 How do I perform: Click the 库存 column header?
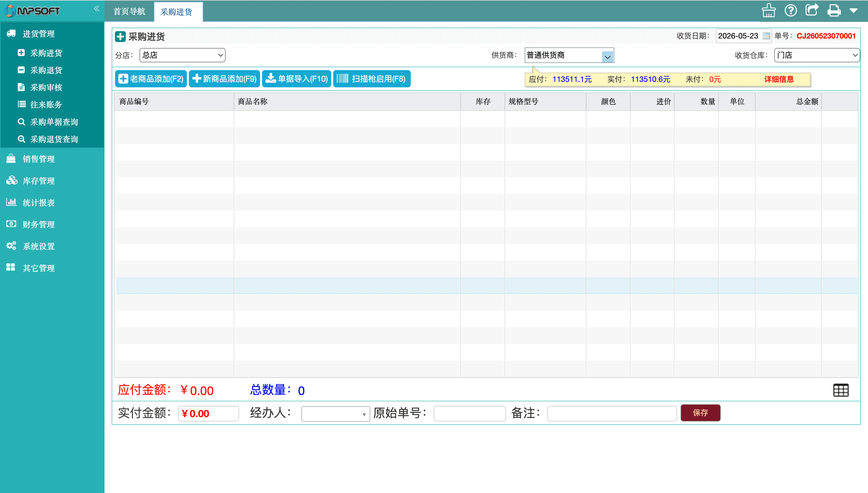pyautogui.click(x=483, y=102)
